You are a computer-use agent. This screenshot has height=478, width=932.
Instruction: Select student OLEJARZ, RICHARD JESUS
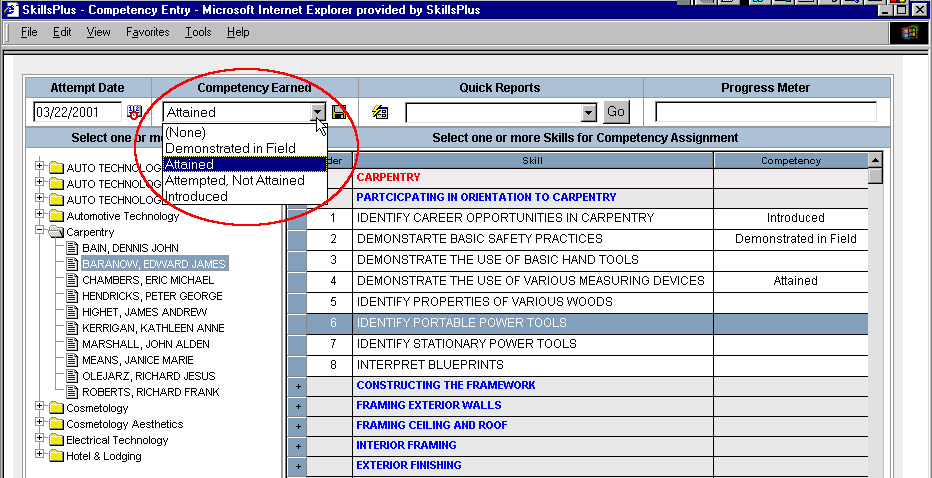click(x=149, y=376)
